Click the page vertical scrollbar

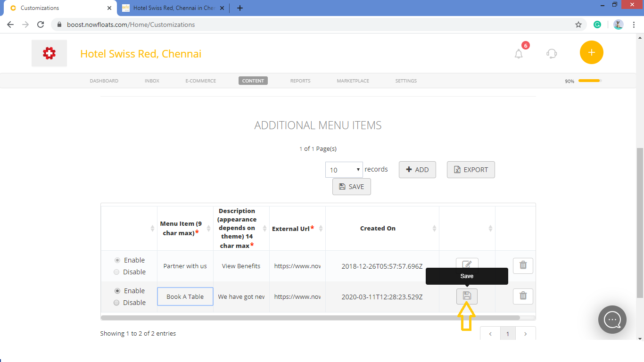click(640, 223)
